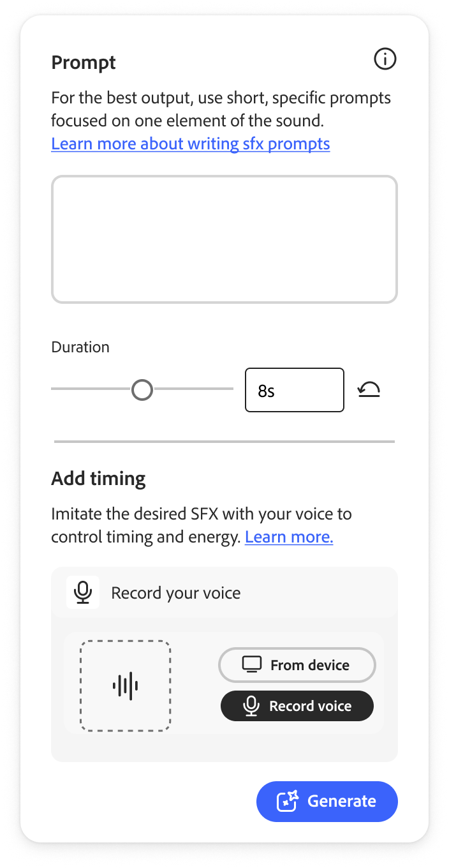
Task: Click the Prompt section heading
Action: coord(83,62)
